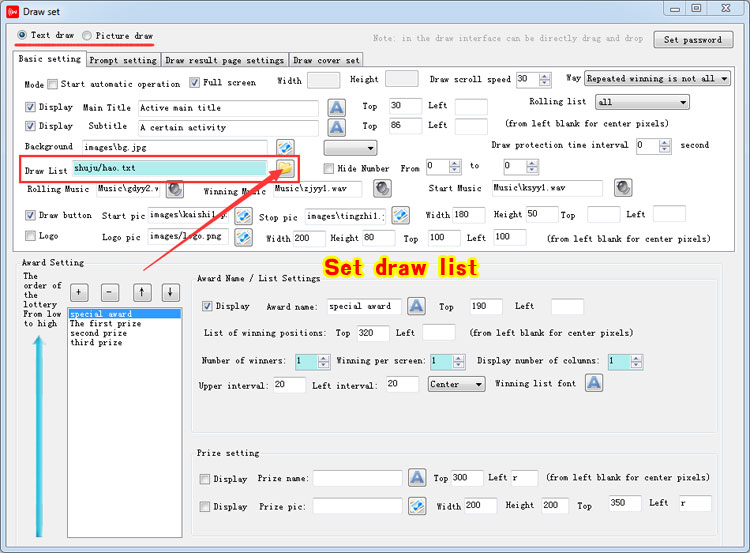This screenshot has height=553, width=750.
Task: Open the Draw List folder browse icon
Action: [284, 167]
